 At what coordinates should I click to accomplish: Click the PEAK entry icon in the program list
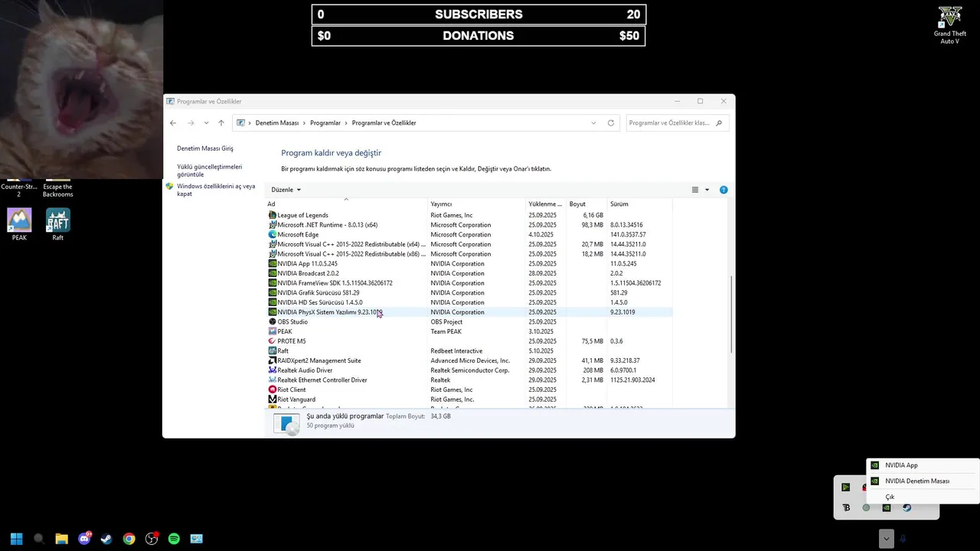point(273,331)
